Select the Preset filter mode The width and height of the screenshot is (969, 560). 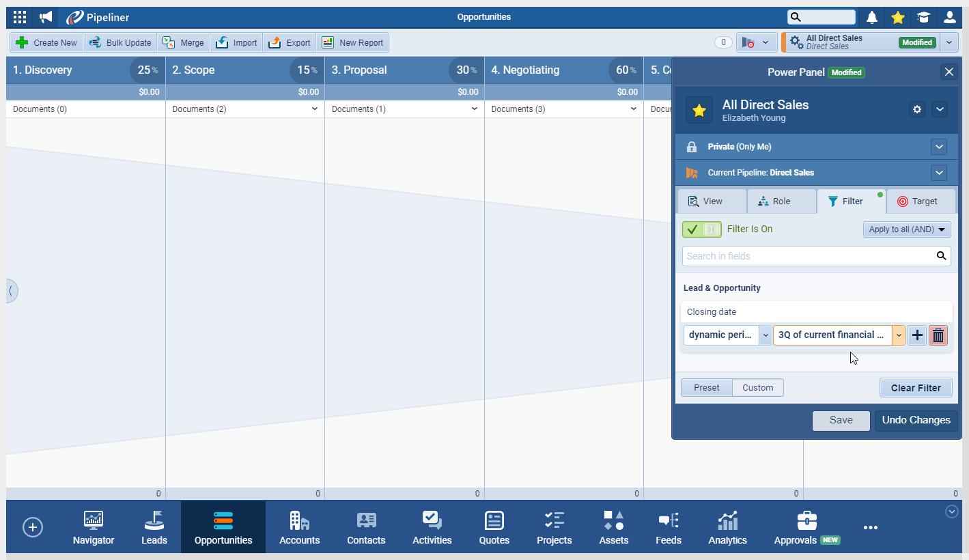pyautogui.click(x=706, y=388)
